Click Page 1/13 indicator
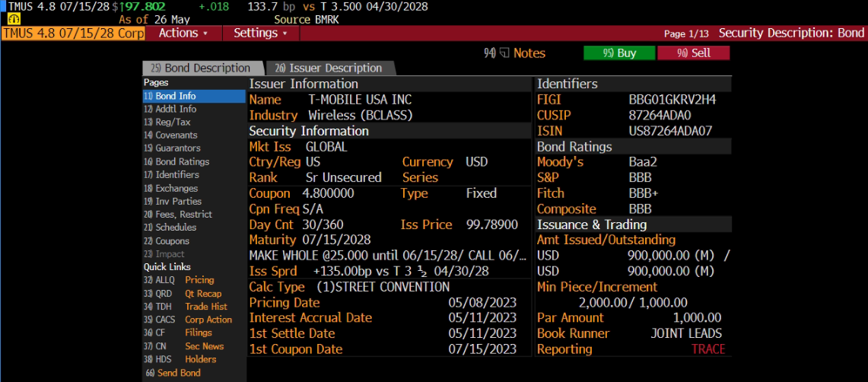The height and width of the screenshot is (382, 868). click(x=686, y=33)
